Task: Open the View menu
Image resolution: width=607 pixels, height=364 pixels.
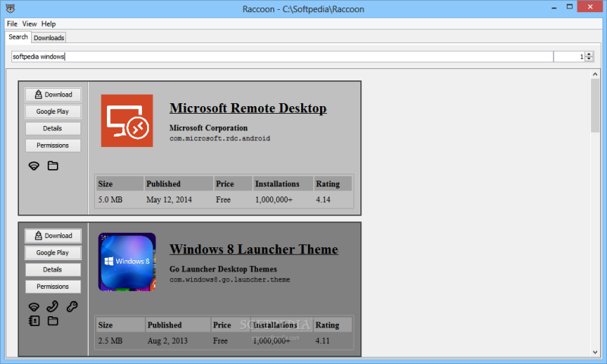Action: [30, 24]
